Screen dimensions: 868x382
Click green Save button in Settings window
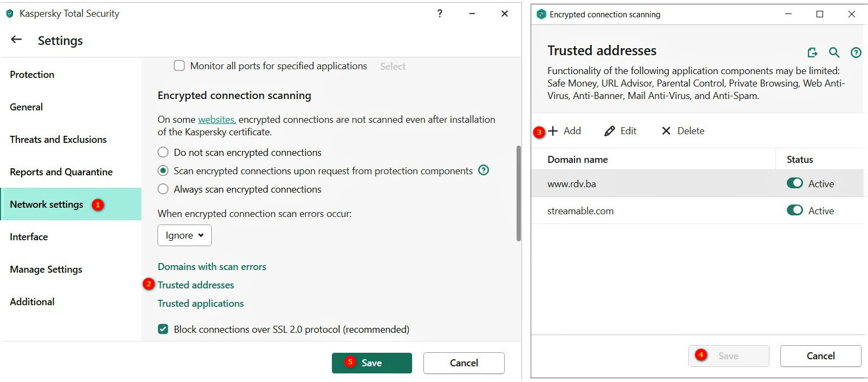pos(372,363)
